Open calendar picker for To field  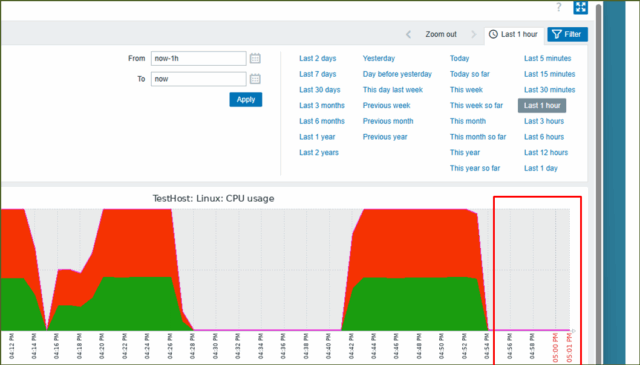[x=255, y=79]
